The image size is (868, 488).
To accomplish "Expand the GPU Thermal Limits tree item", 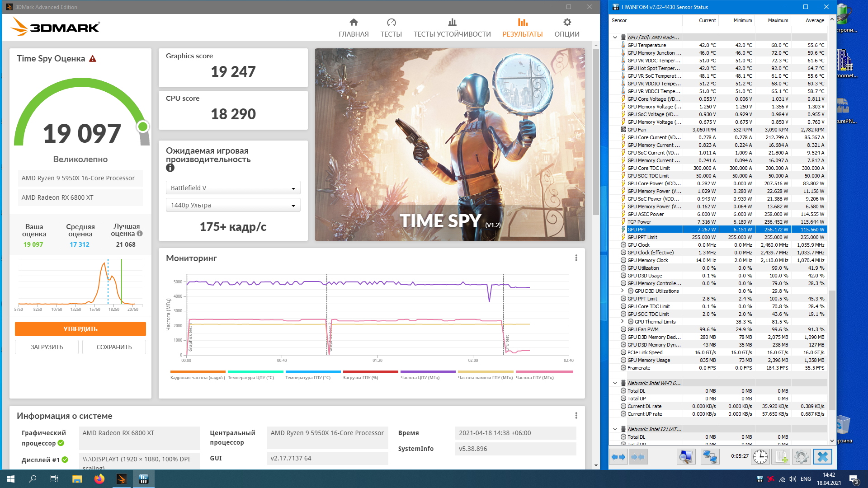I will pyautogui.click(x=623, y=322).
